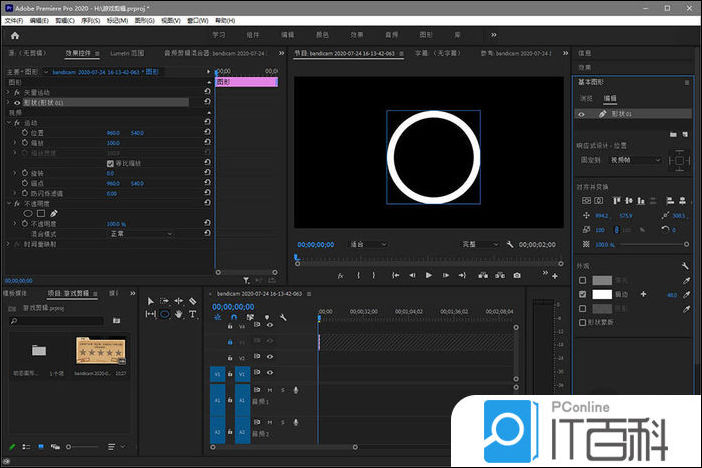Toggle the 等比缩放 uniform scale checkbox

coord(111,163)
